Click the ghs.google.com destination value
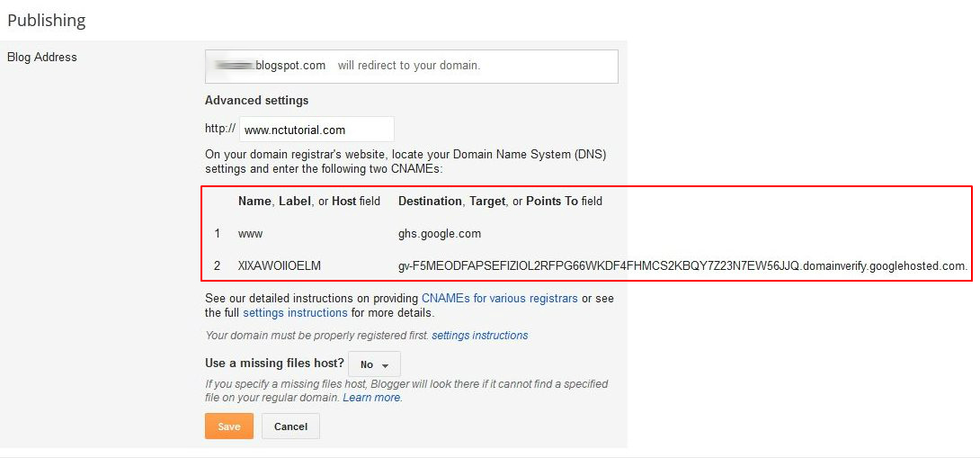Image resolution: width=980 pixels, height=458 pixels. point(440,234)
